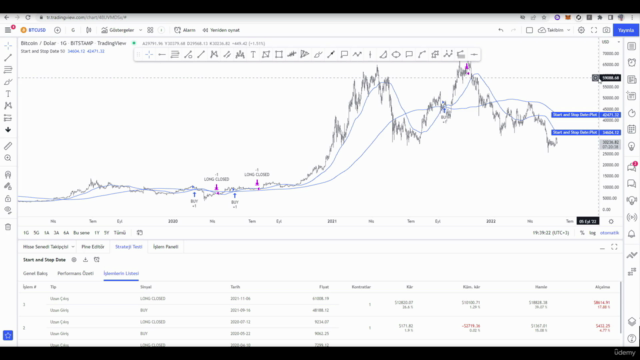Open the chart layout square icon
The width and height of the screenshot is (640, 360).
tap(529, 30)
